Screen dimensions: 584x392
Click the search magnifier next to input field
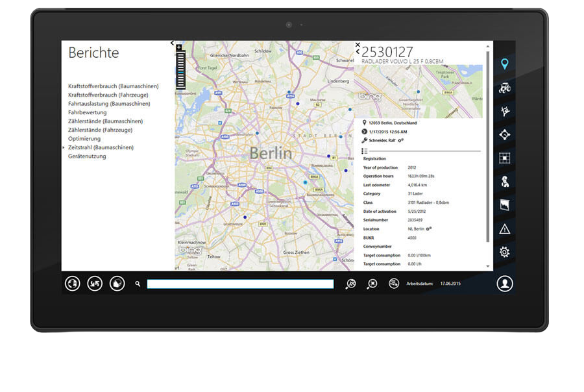click(136, 284)
